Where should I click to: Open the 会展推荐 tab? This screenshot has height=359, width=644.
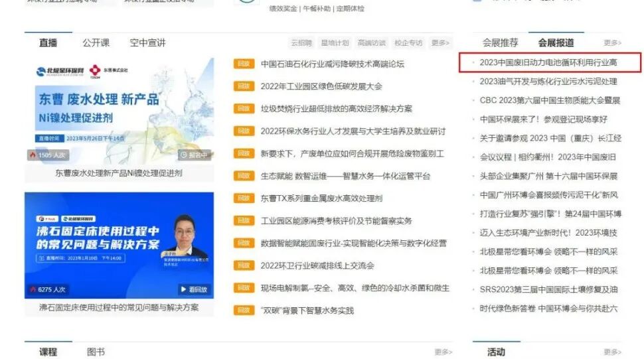click(x=500, y=42)
